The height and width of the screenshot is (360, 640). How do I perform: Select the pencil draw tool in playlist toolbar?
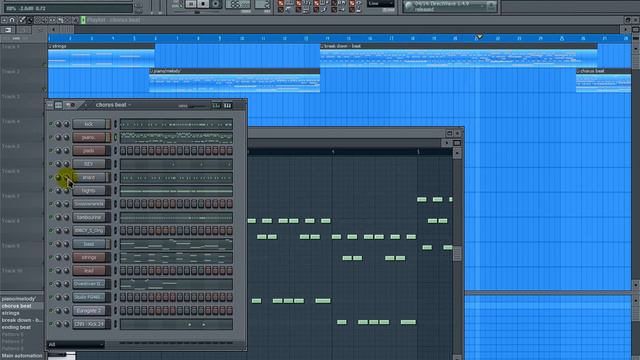coord(22,20)
